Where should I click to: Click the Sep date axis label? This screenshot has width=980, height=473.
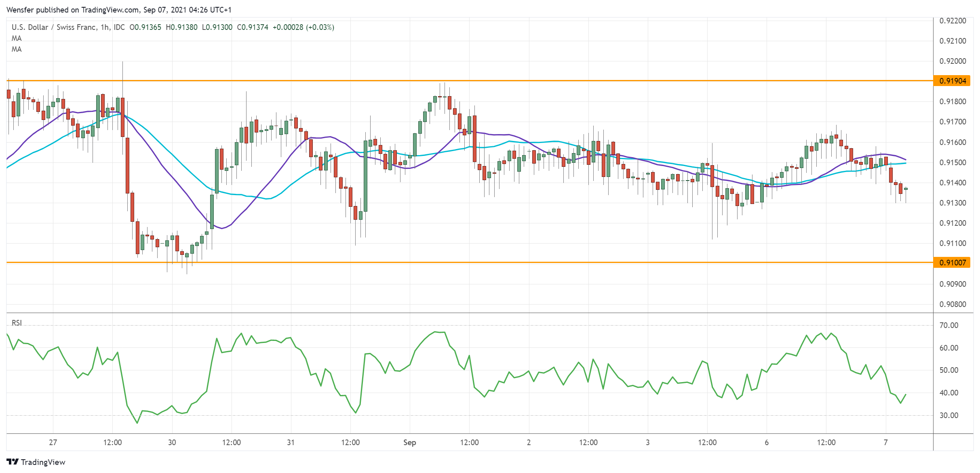tap(409, 442)
